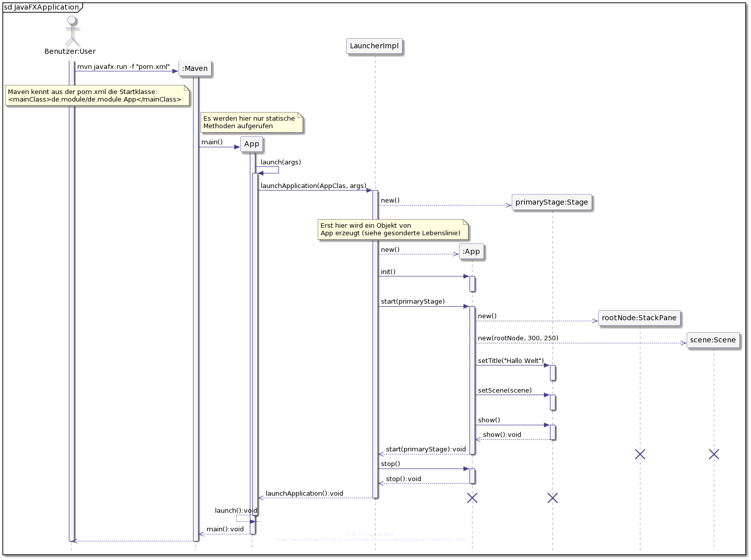Click the "launch():void" return label

[x=236, y=511]
